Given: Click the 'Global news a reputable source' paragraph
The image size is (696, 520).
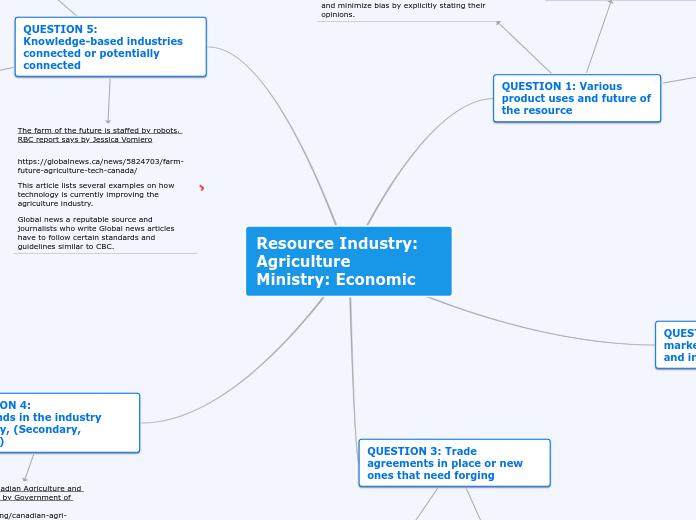Looking at the screenshot, I should [x=96, y=233].
